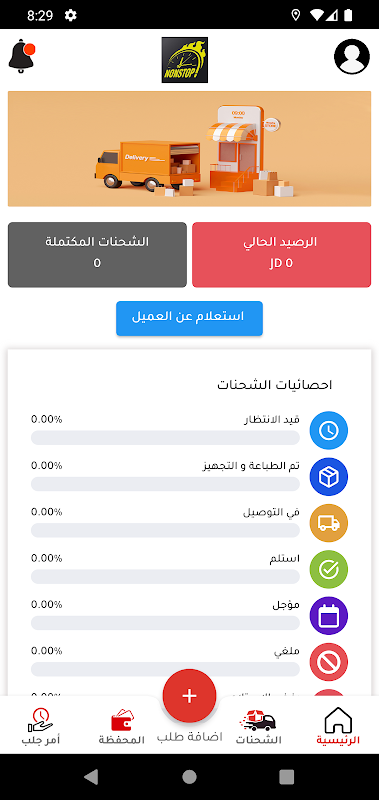Image resolution: width=379 pixels, height=800 pixels.
Task: Open the gray الشحنات المكتملة card
Action: point(97,255)
